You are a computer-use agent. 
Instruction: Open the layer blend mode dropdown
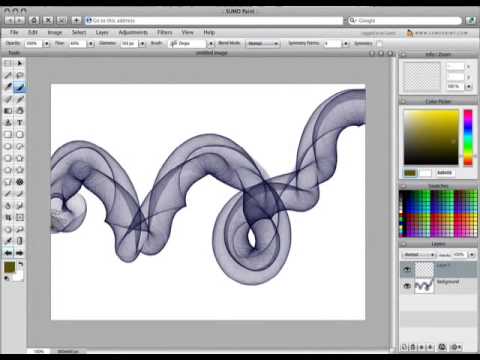[419, 255]
